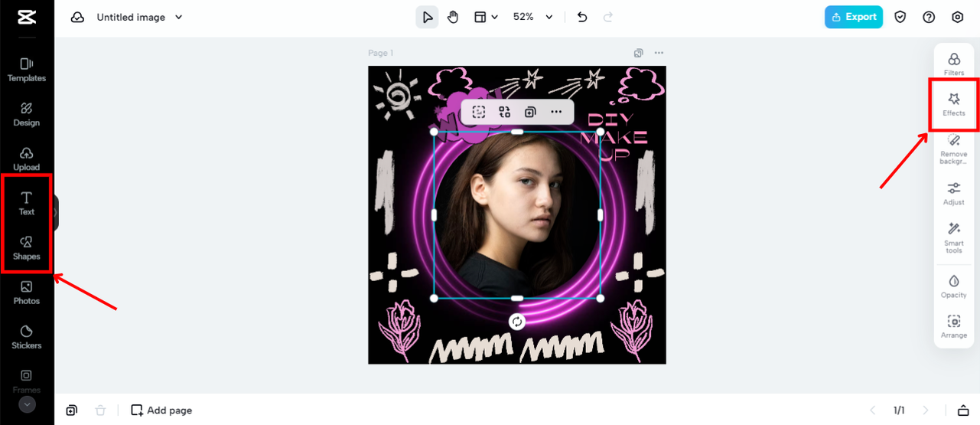Select the hand pan tool

[x=453, y=17]
